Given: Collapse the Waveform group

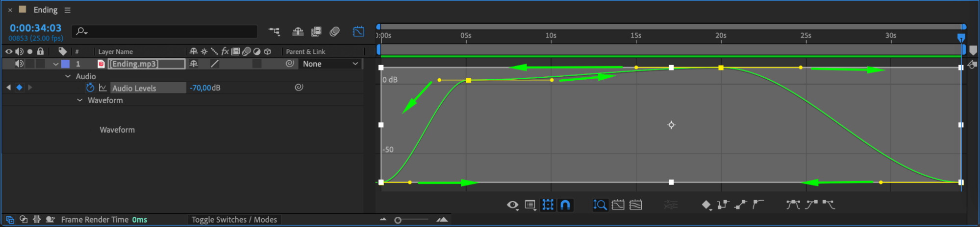Looking at the screenshot, I should coord(80,100).
